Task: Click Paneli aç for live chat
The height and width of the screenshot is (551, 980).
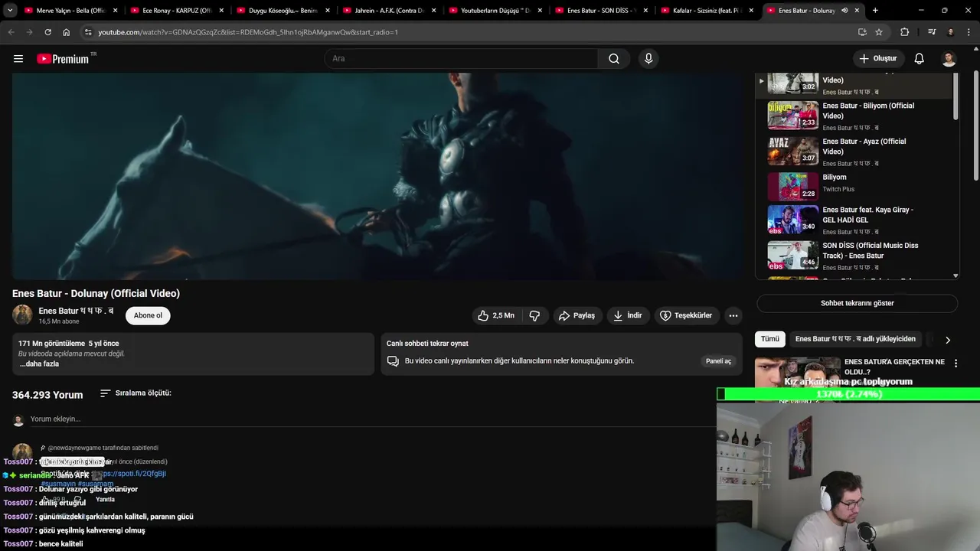Action: point(718,361)
